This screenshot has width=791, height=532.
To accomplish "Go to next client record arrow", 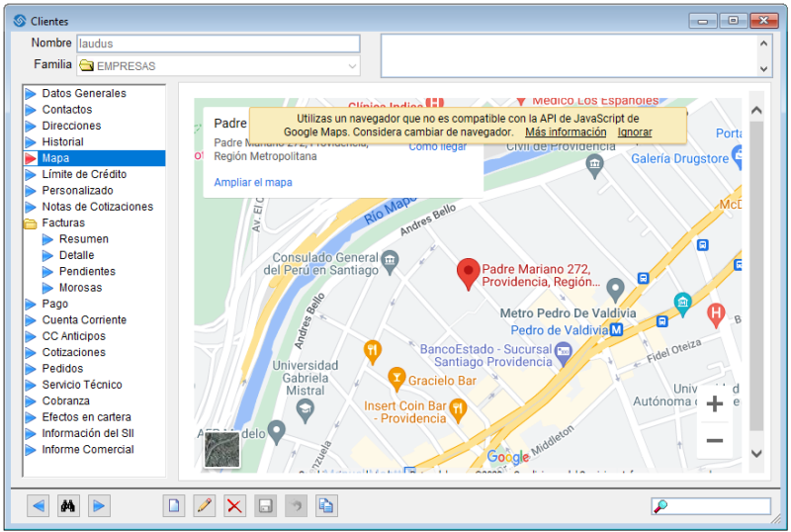I will click(99, 505).
